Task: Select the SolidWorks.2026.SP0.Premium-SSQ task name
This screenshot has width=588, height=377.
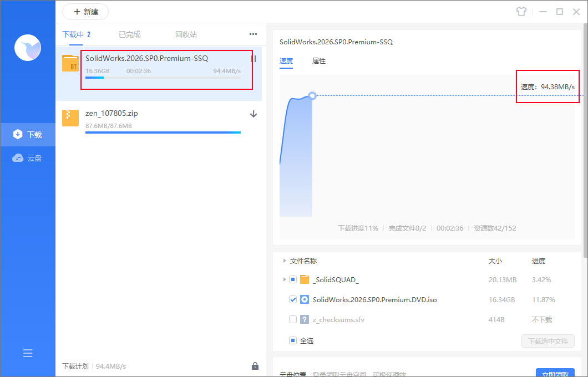Action: point(146,58)
